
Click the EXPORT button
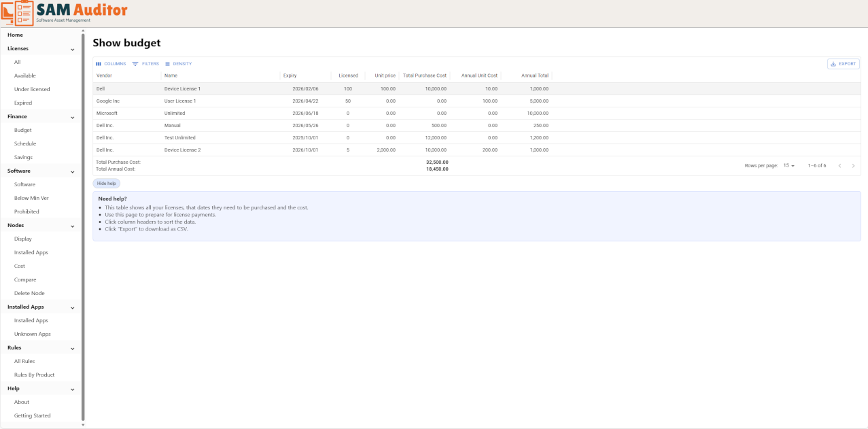(844, 63)
